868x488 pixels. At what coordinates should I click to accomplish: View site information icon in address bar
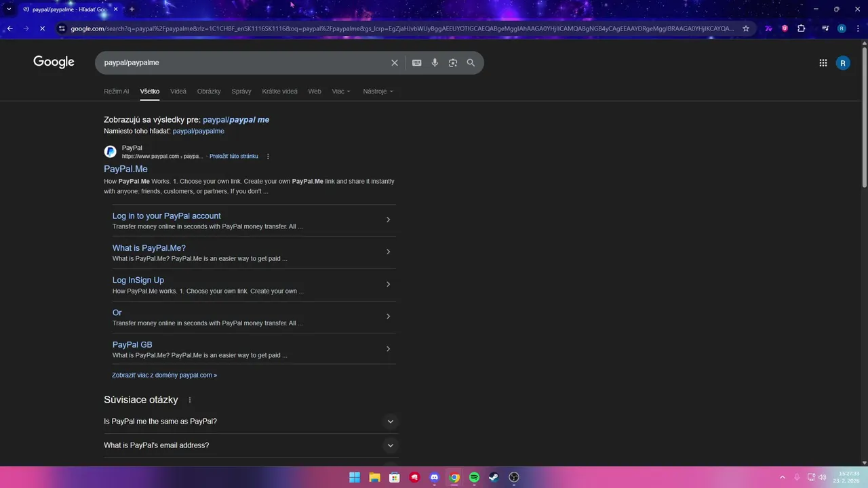pos(62,28)
